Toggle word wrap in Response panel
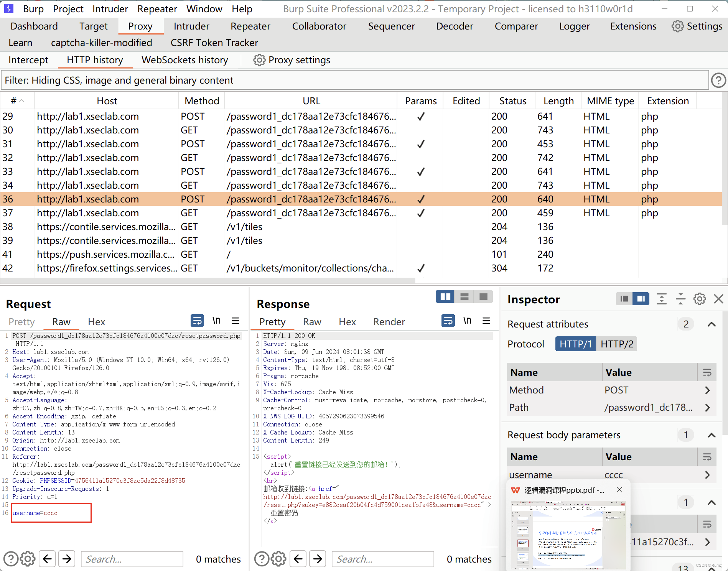 pyautogui.click(x=448, y=321)
